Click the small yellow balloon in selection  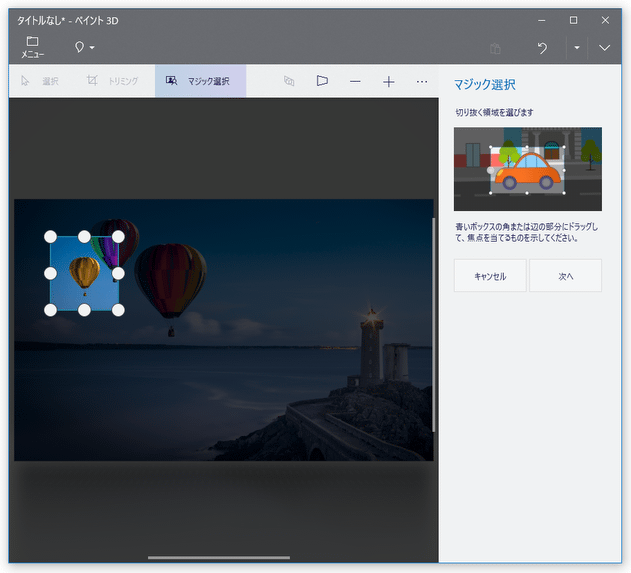point(85,274)
